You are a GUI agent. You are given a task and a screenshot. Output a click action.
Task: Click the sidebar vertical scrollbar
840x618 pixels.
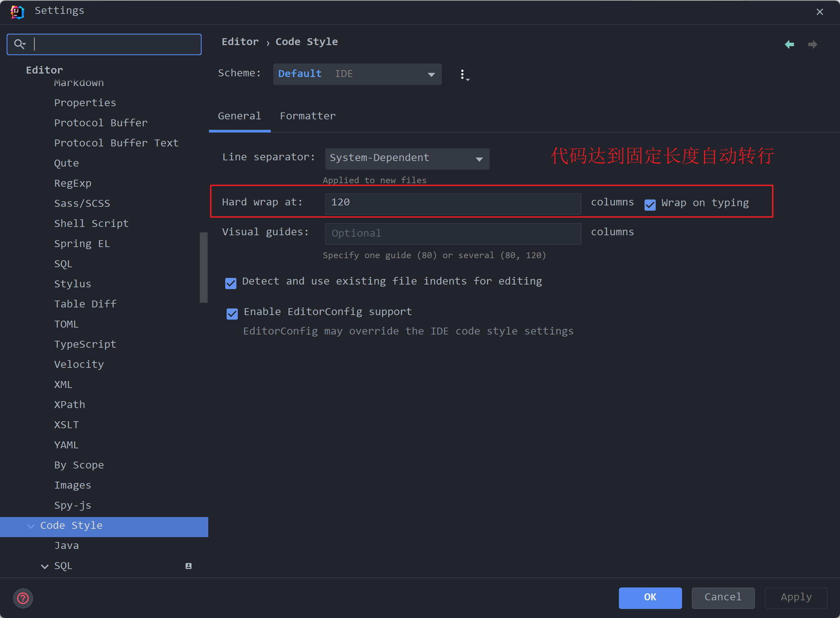[203, 267]
